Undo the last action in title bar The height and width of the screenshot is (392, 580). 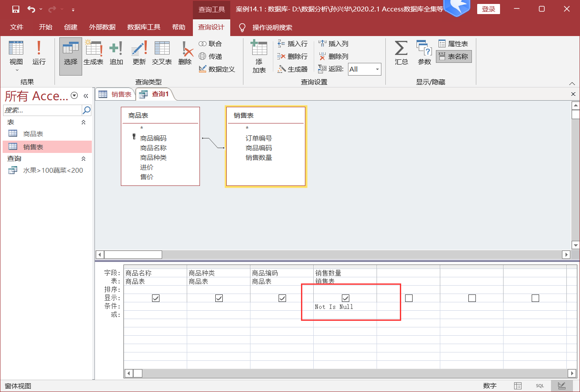click(31, 9)
